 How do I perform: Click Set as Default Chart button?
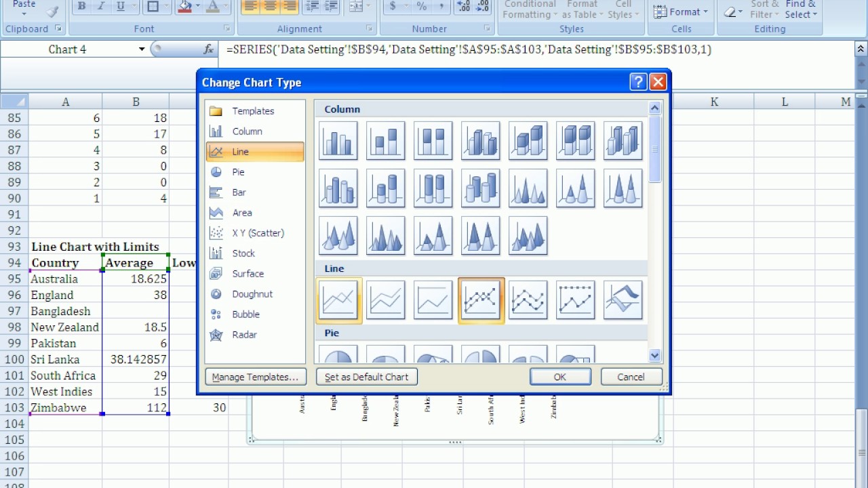[x=367, y=377]
